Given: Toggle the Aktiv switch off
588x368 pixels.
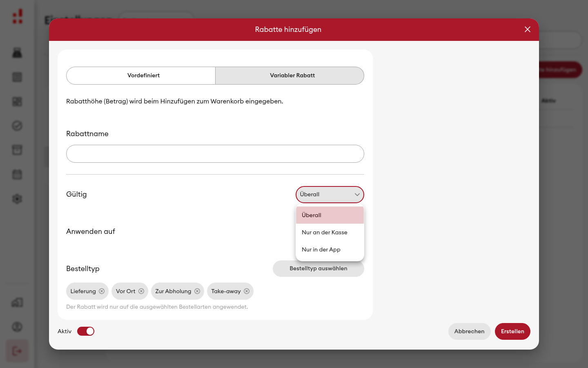Looking at the screenshot, I should pos(86,331).
